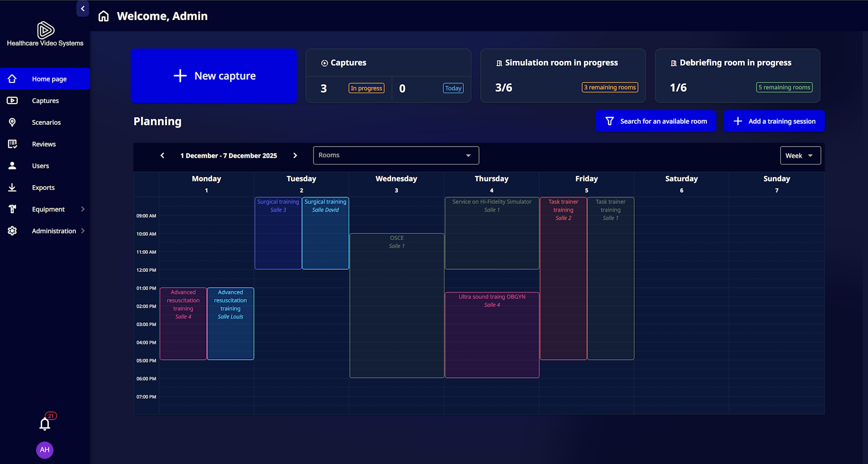Open the notifications bell
Viewport: 868px width, 464px height.
click(45, 424)
